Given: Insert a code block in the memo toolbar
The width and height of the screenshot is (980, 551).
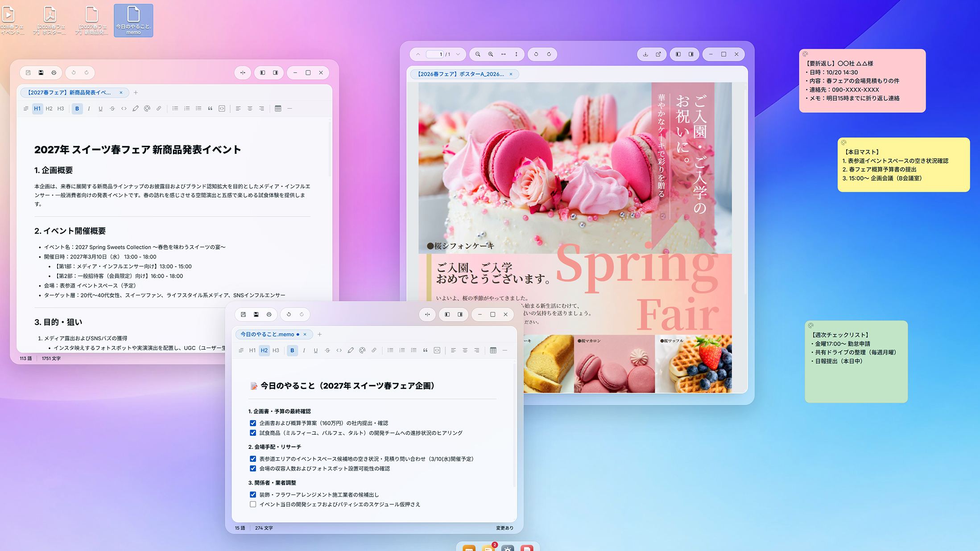Looking at the screenshot, I should pyautogui.click(x=437, y=350).
